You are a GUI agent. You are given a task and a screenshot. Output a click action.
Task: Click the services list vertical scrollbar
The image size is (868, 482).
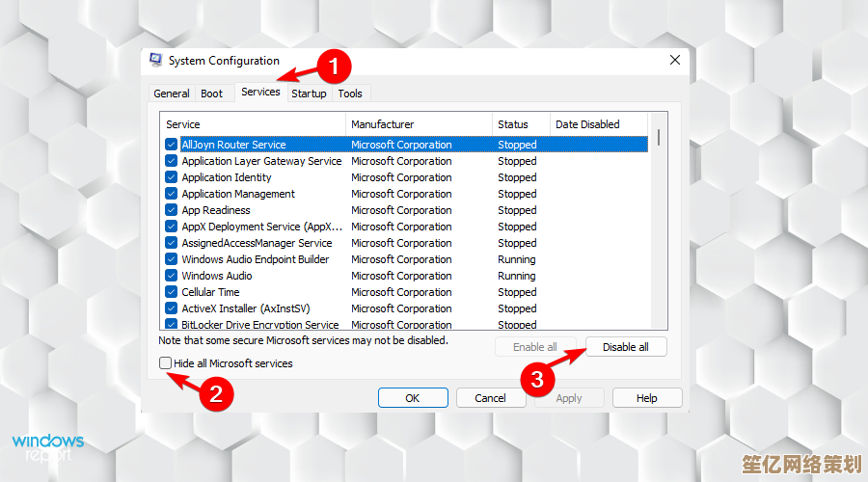coord(659,222)
